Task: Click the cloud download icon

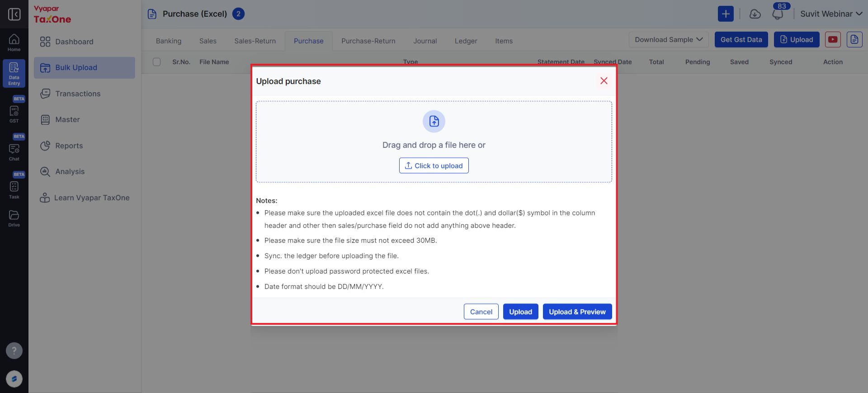Action: 755,14
